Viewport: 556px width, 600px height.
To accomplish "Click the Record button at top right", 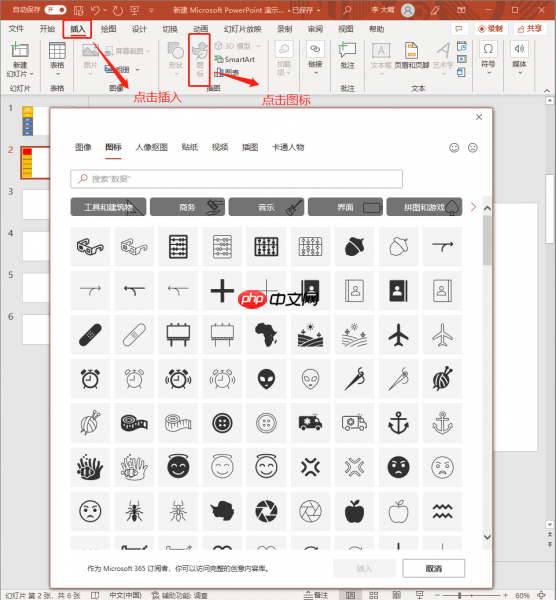I will tap(491, 29).
